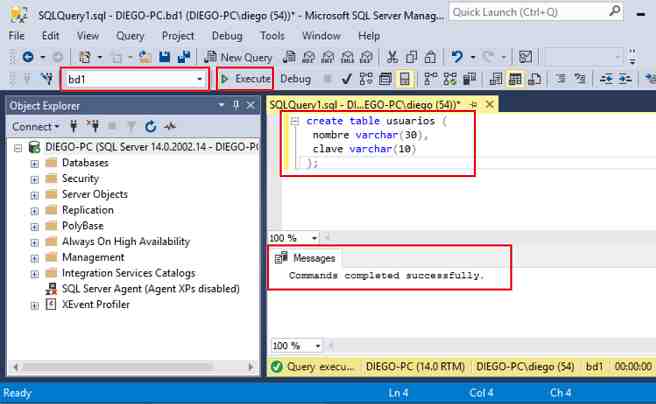The height and width of the screenshot is (404, 656).
Task: Expand the Security folder node
Action: [x=35, y=179]
